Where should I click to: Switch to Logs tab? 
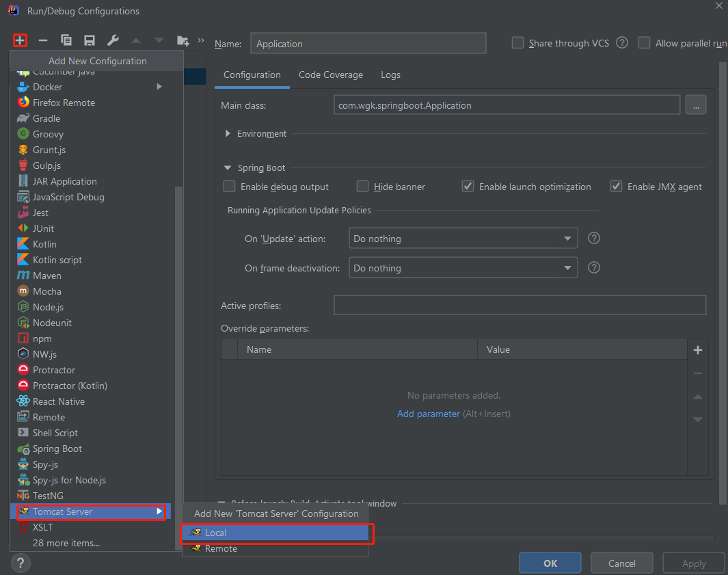[390, 75]
